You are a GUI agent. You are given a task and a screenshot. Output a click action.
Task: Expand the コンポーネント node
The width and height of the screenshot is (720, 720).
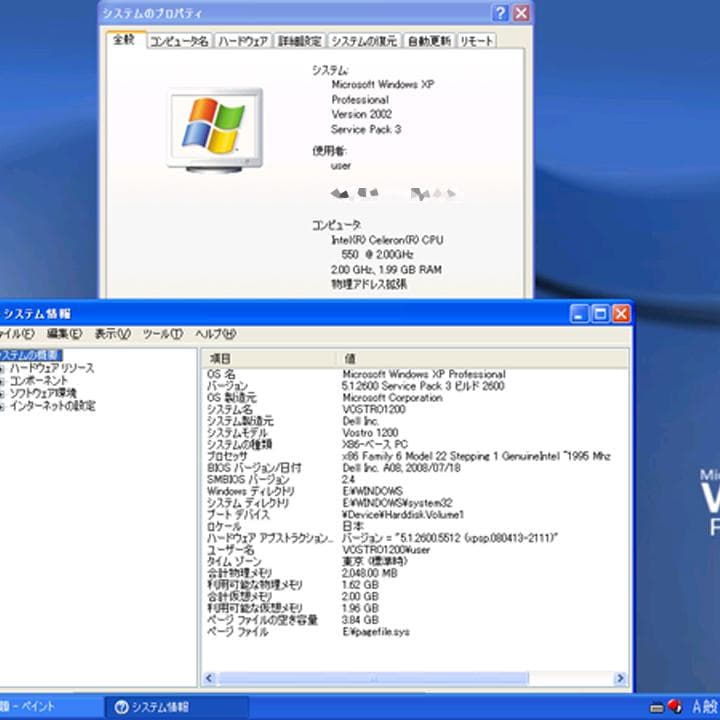click(2, 381)
